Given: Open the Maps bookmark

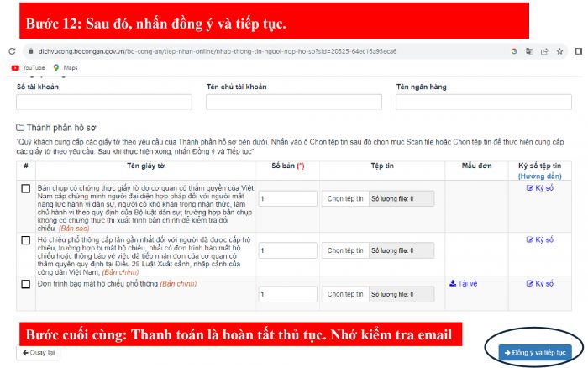Looking at the screenshot, I should pyautogui.click(x=66, y=68).
